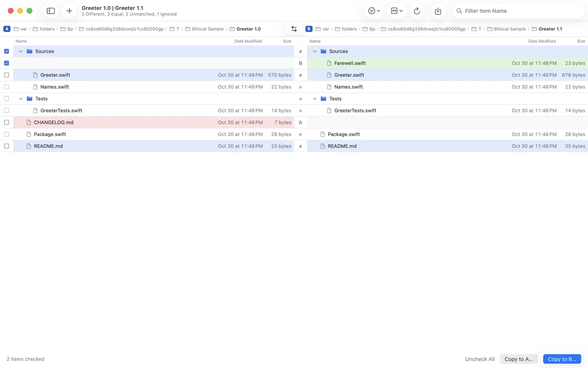Click the left Date Modified column header

[x=248, y=41]
